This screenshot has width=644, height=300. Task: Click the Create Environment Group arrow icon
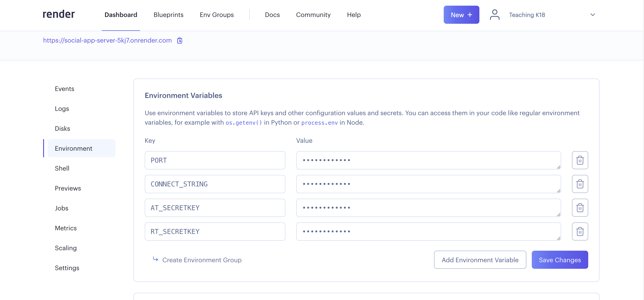156,259
